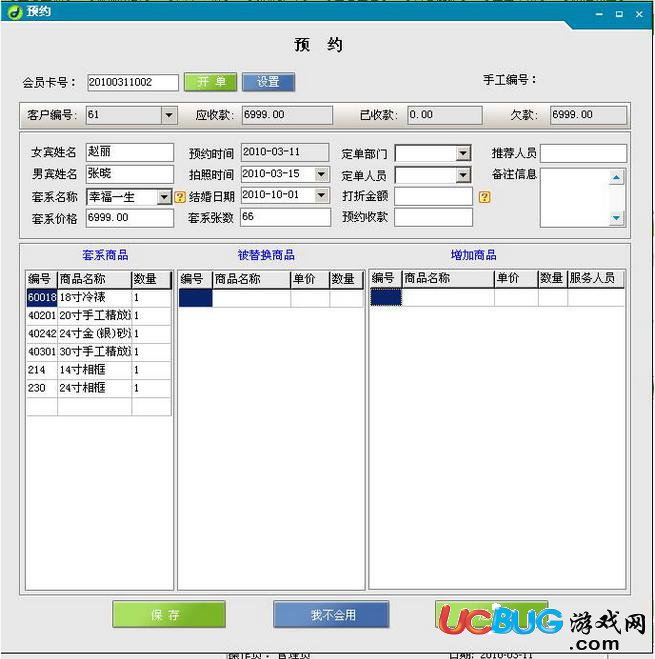This screenshot has width=655, height=659.
Task: Open the 客户编号 dropdown
Action: click(169, 115)
